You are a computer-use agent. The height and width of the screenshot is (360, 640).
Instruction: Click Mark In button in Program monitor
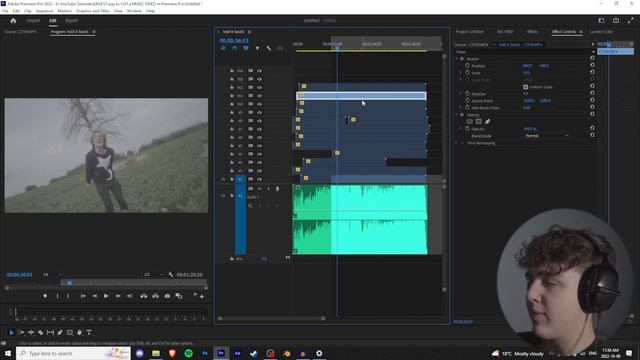coord(57,296)
